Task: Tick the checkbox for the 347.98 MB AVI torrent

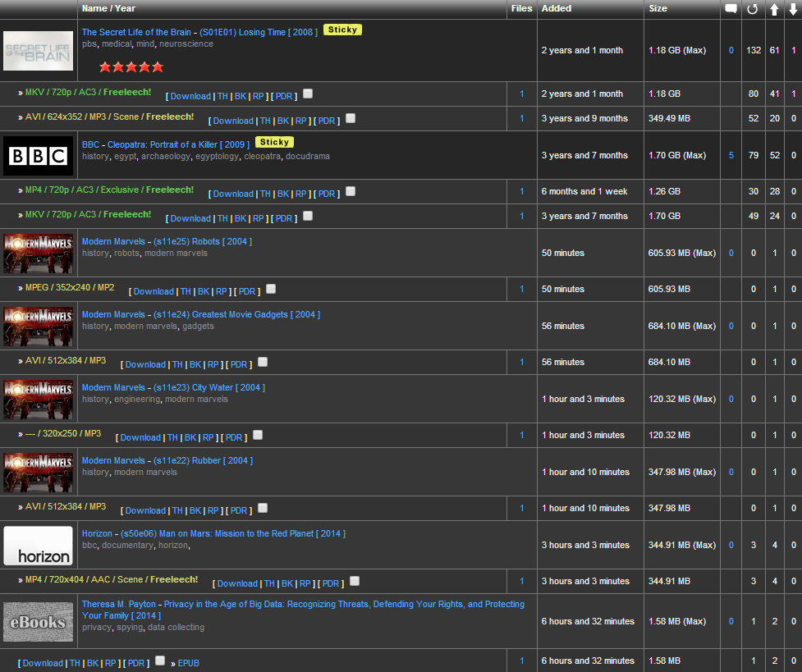Action: click(x=263, y=509)
